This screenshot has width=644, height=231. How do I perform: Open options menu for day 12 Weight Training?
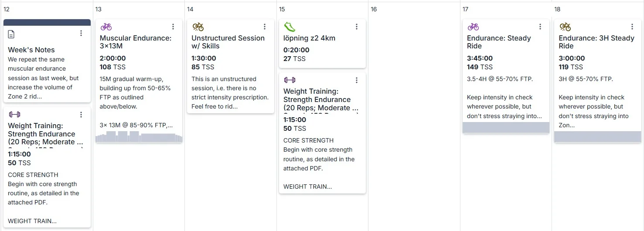click(x=81, y=115)
